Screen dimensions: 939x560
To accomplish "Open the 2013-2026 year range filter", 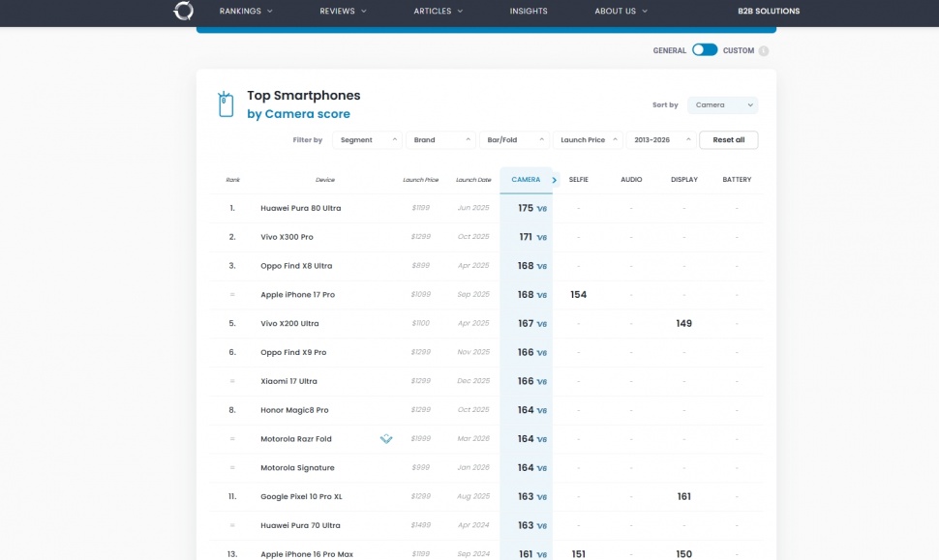I will click(661, 140).
